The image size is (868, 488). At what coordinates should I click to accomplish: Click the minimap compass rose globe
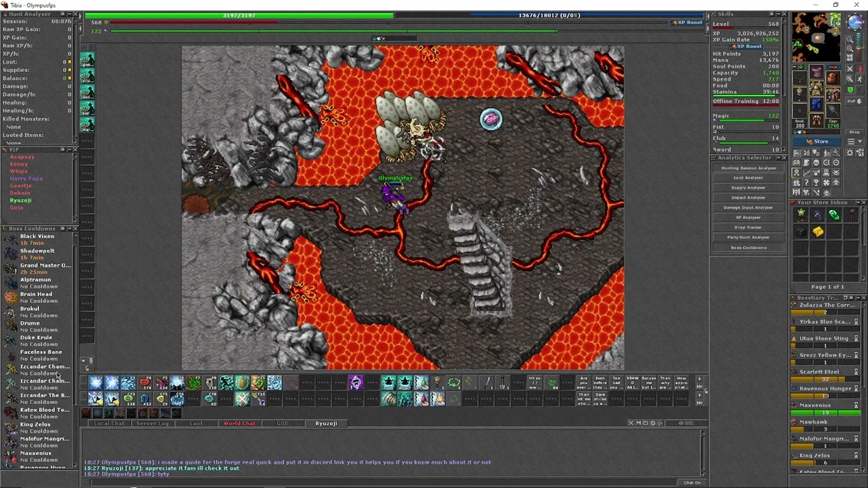[854, 21]
